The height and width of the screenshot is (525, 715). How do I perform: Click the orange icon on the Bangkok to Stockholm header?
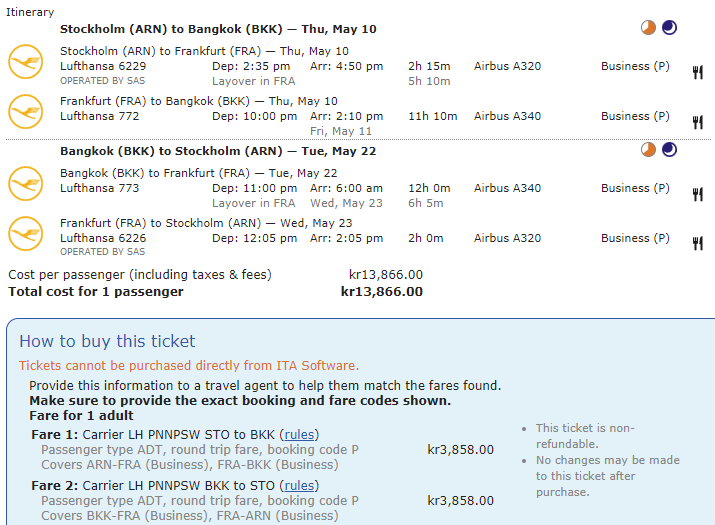(649, 150)
